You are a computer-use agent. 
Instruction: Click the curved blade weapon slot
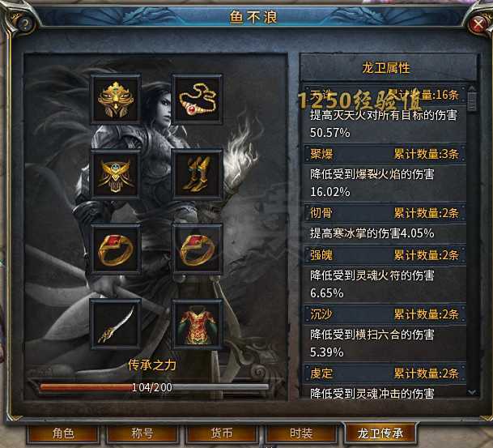coord(116,324)
